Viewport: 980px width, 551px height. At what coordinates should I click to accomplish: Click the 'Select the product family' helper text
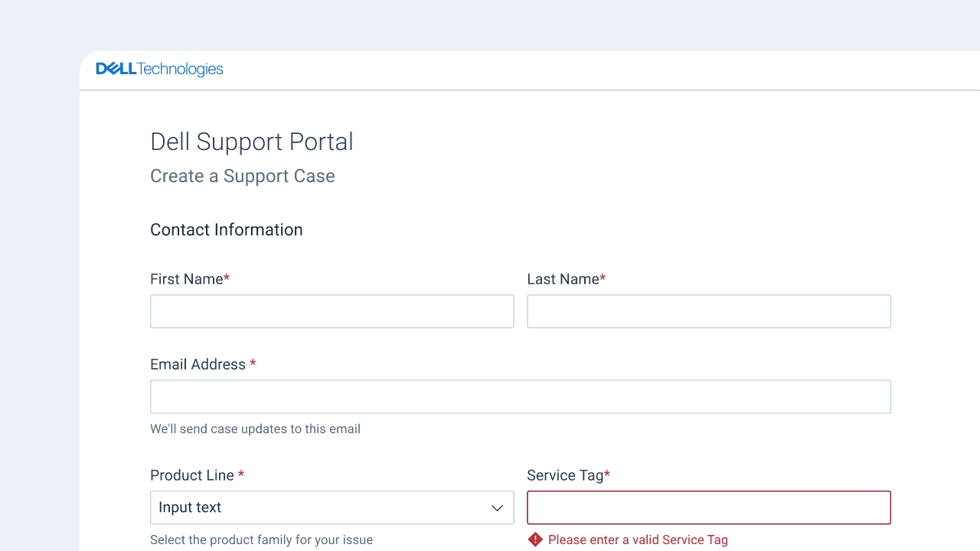pyautogui.click(x=261, y=540)
